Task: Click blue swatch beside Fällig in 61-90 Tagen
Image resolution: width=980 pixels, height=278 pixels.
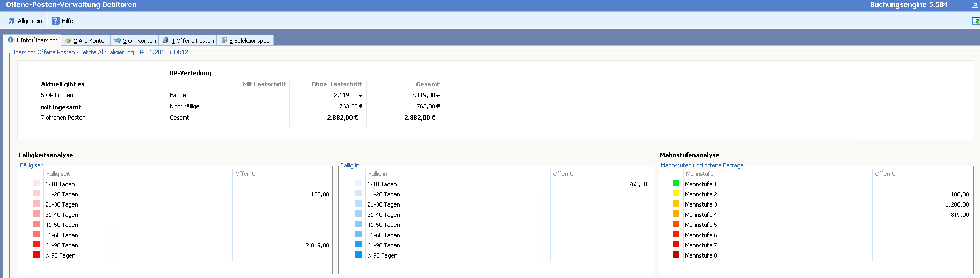Action: (359, 245)
